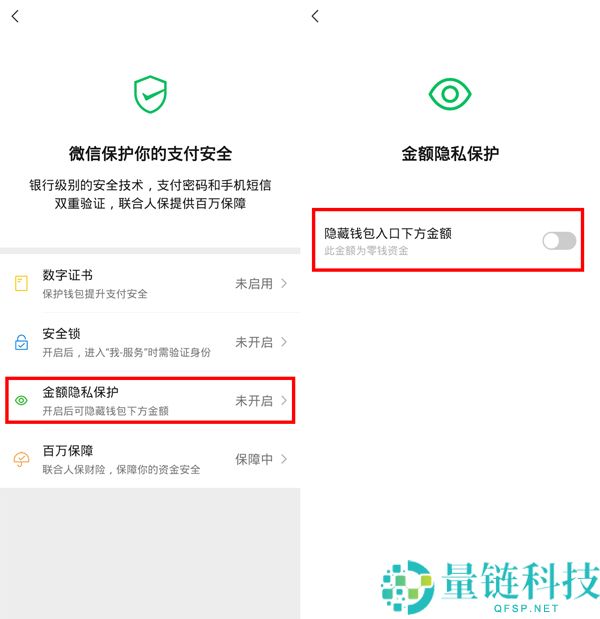This screenshot has height=619, width=600.
Task: Select the 金额隐私保护 row label
Action: [x=80, y=392]
